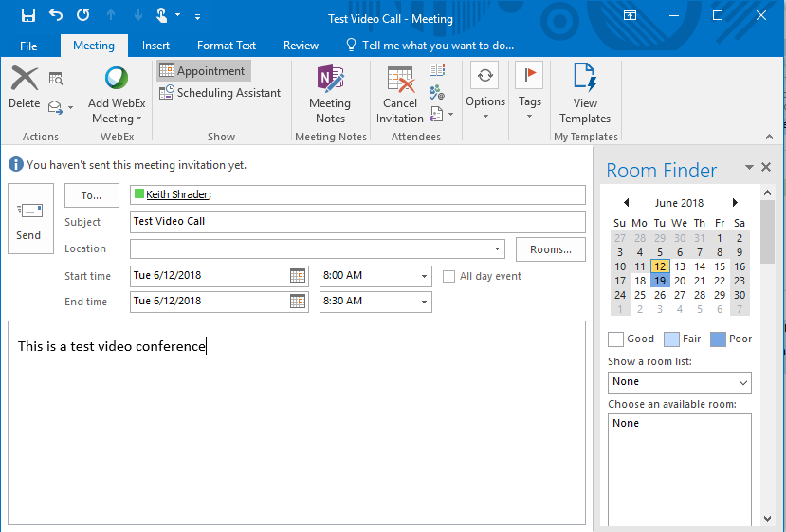The height and width of the screenshot is (532, 786).
Task: Open the File menu tab
Action: 28,46
